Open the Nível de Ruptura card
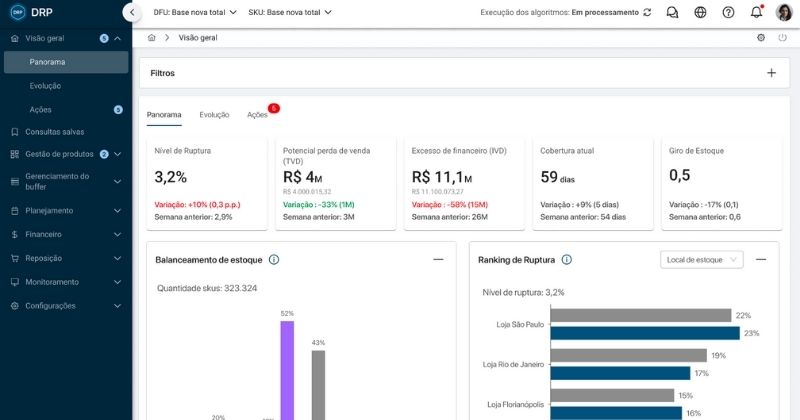Viewport: 800px width, 420px height. click(x=207, y=184)
